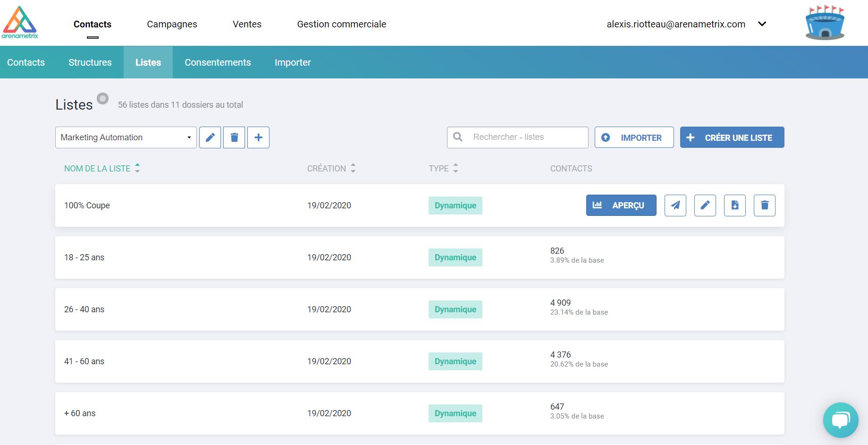Focus the Rechercher - listes field
The height and width of the screenshot is (445, 868).
(518, 137)
